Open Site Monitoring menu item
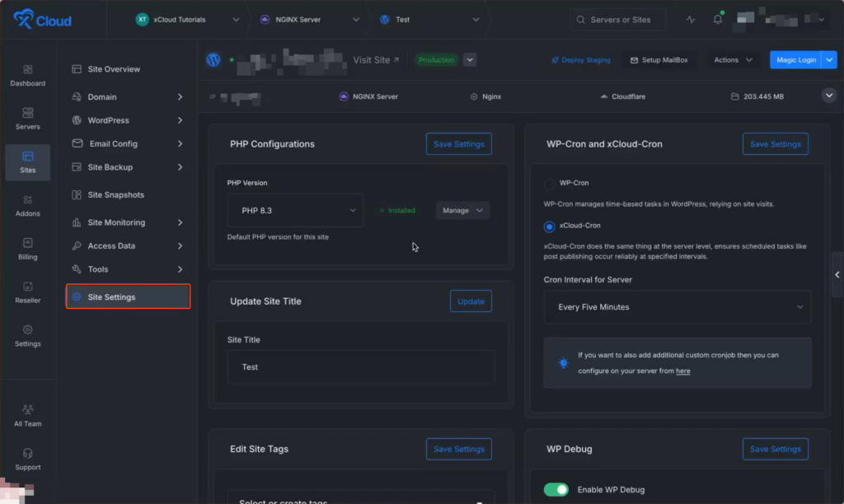This screenshot has width=844, height=504. (x=128, y=222)
